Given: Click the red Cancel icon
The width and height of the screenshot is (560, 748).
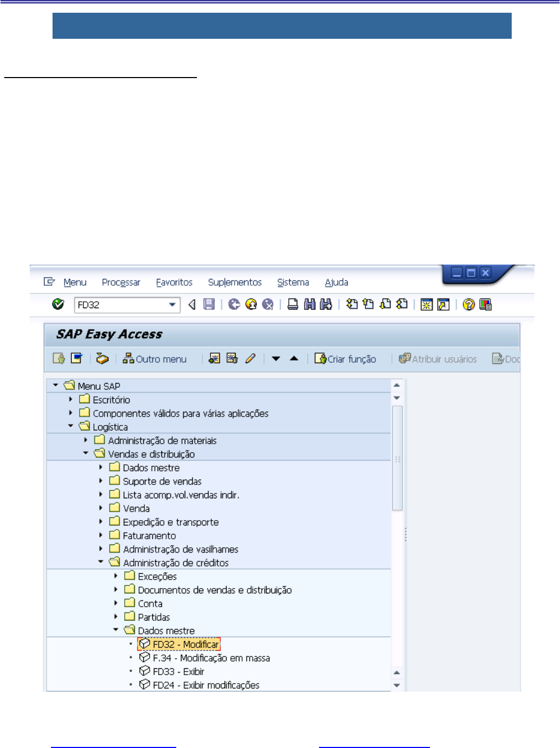Looking at the screenshot, I should pos(268,304).
